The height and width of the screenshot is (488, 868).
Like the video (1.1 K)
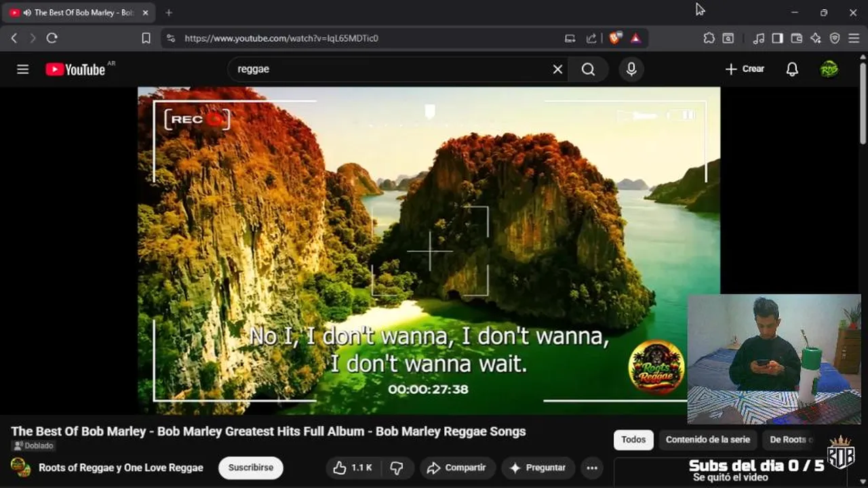353,468
